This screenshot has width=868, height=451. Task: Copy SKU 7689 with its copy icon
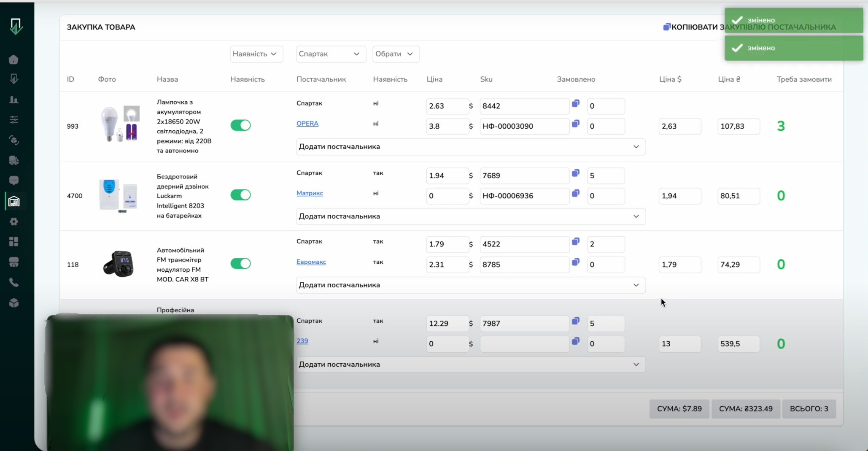[576, 173]
